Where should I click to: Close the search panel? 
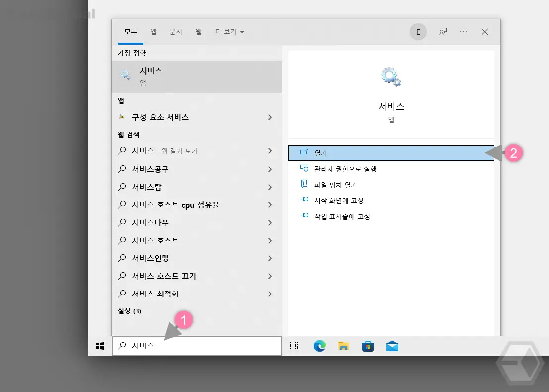(485, 32)
